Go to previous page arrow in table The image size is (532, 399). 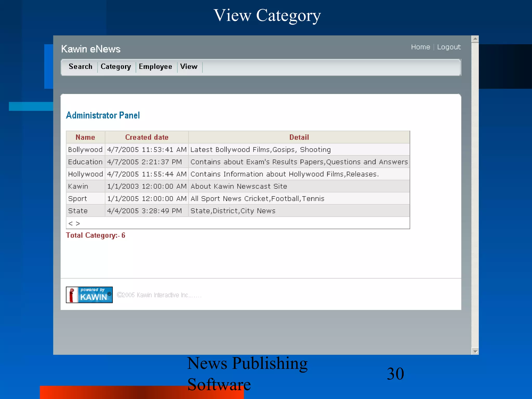70,223
